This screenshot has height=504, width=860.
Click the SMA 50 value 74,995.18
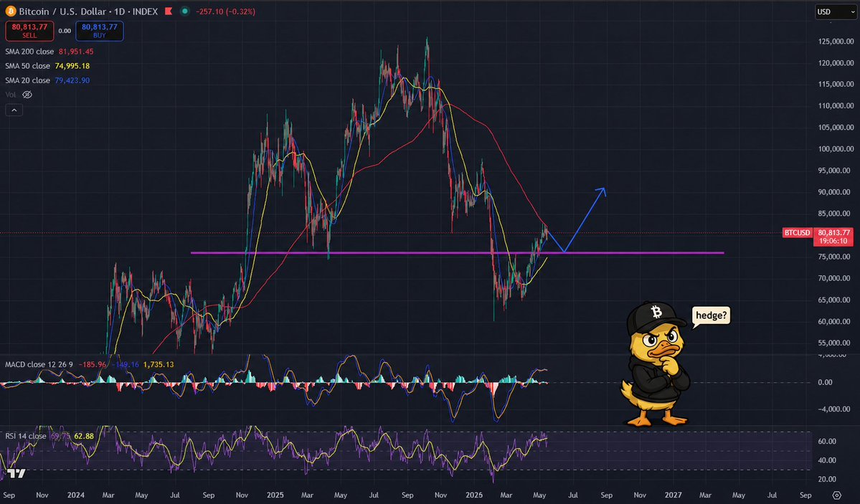point(72,66)
